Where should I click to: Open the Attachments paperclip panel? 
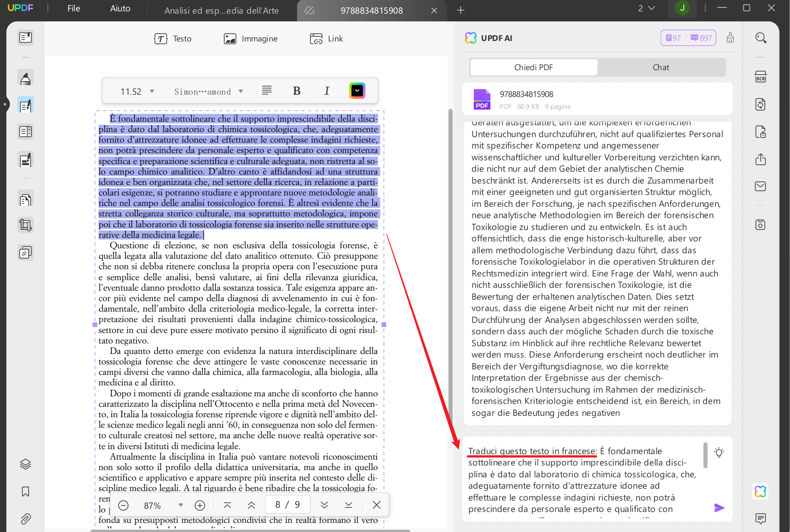coord(26,518)
